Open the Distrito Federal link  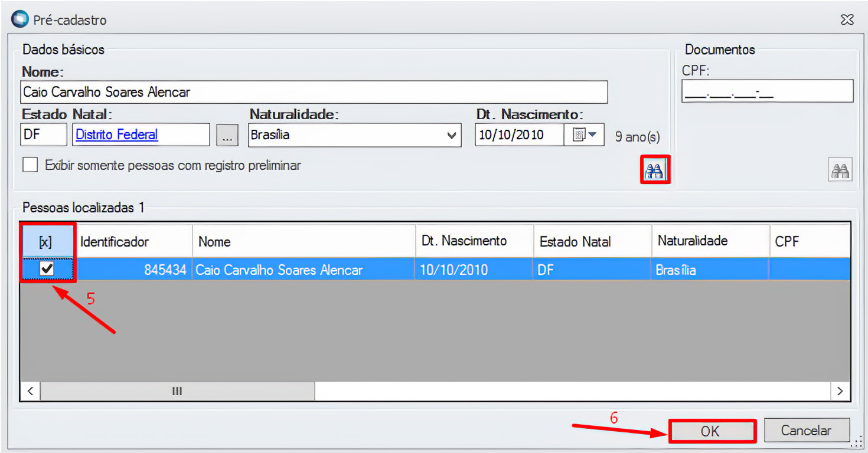117,134
